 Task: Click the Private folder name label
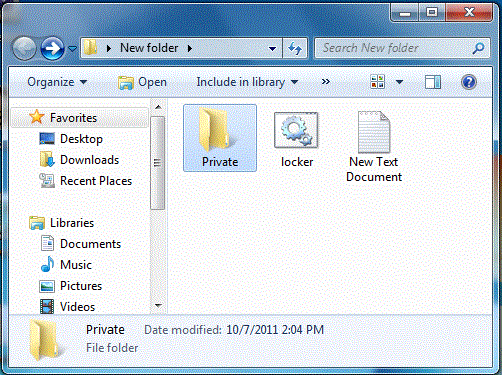tap(220, 162)
